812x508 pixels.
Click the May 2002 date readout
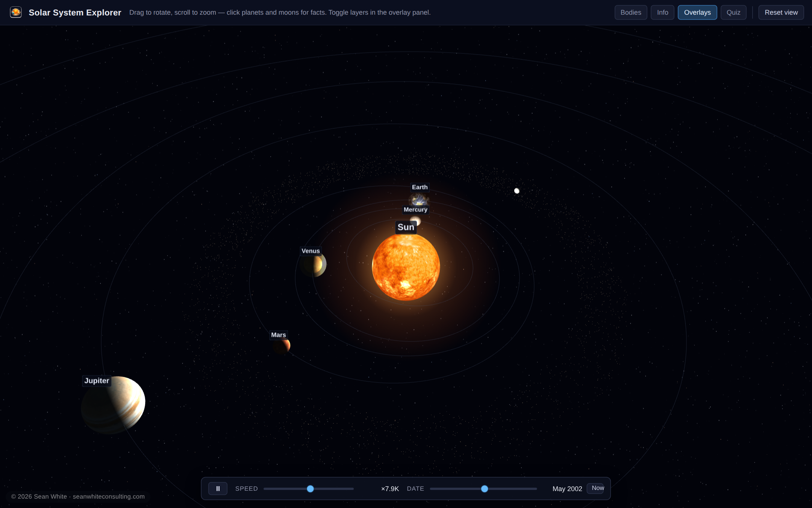point(567,489)
